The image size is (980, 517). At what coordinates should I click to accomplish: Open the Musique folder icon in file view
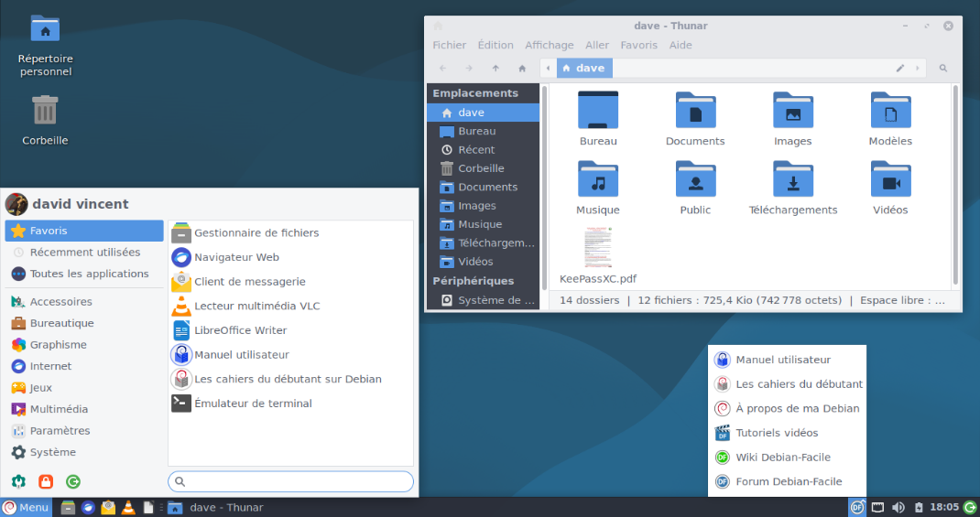[598, 179]
